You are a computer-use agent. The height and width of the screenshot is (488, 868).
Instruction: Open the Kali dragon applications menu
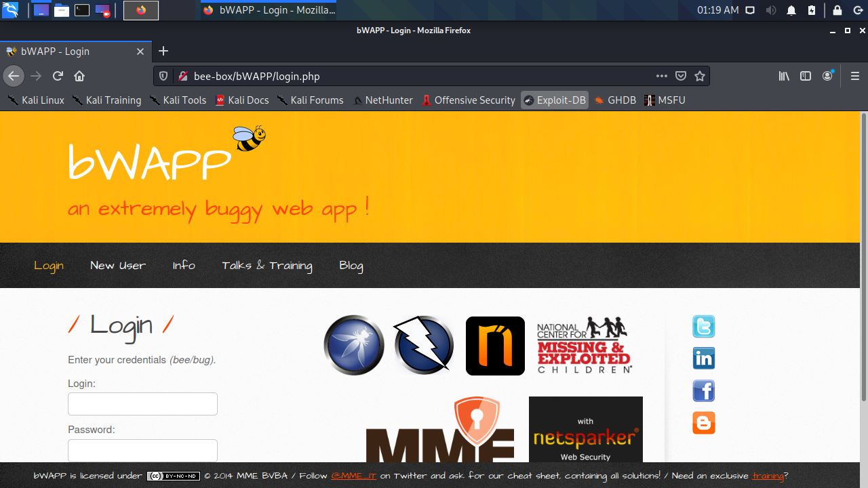tap(10, 10)
